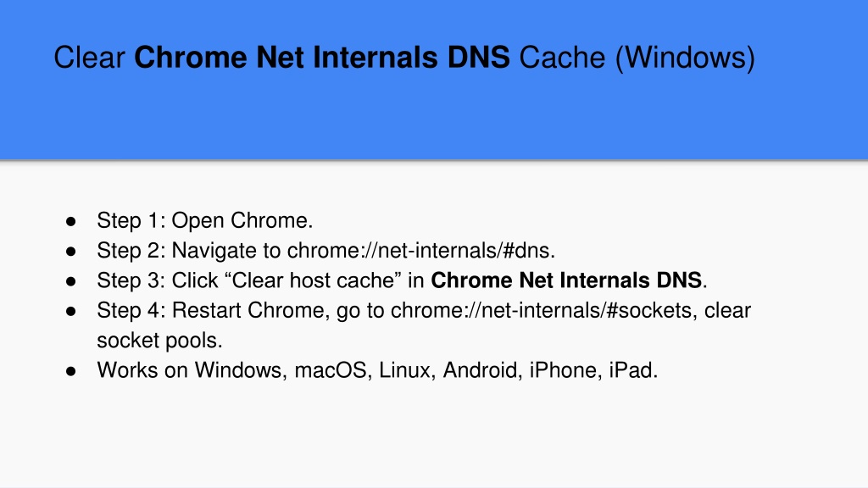Click bold "Chrome Net Internals DNS" in Step 3
Image resolution: width=868 pixels, height=488 pixels.
pyautogui.click(x=565, y=280)
